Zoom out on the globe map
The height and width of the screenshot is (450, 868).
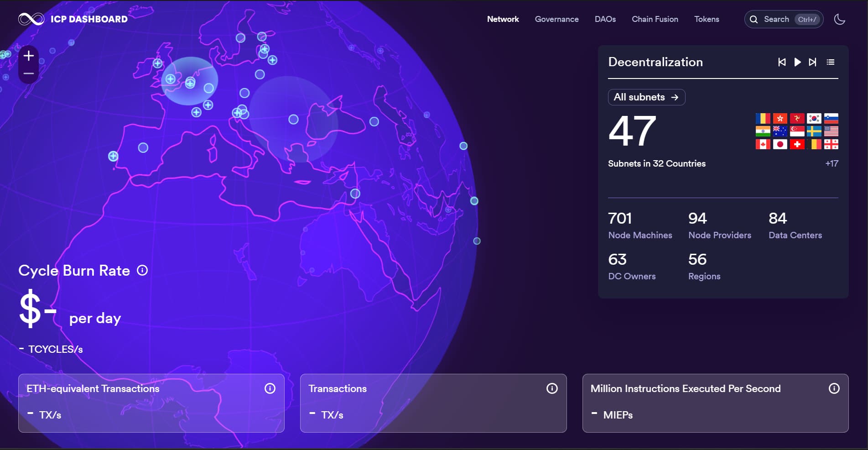point(29,73)
